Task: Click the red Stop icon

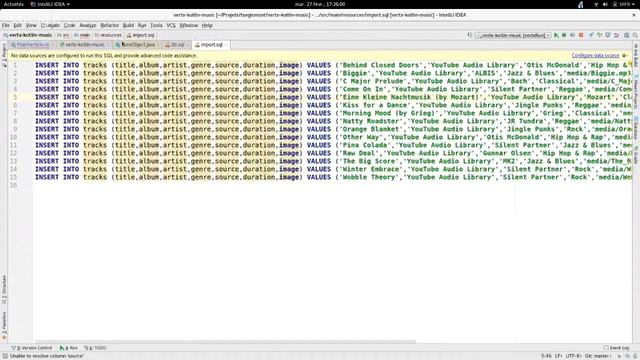Action: tap(581, 36)
